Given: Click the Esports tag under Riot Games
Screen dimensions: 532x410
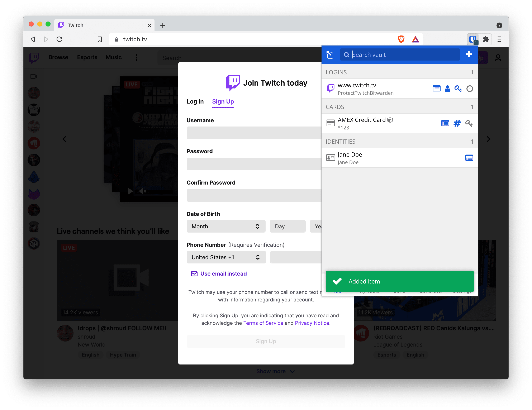Looking at the screenshot, I should (x=386, y=355).
